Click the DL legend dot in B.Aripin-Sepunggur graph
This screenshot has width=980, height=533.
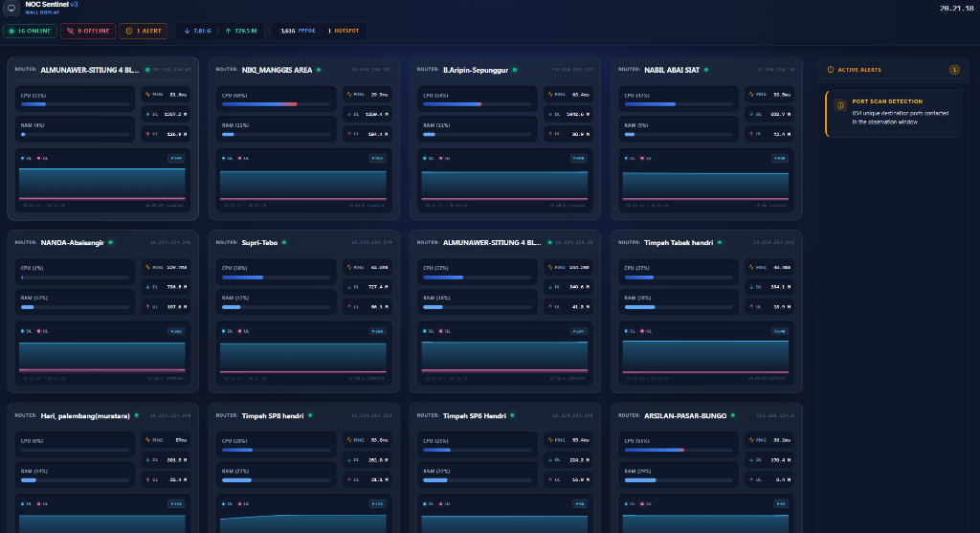tap(425, 158)
